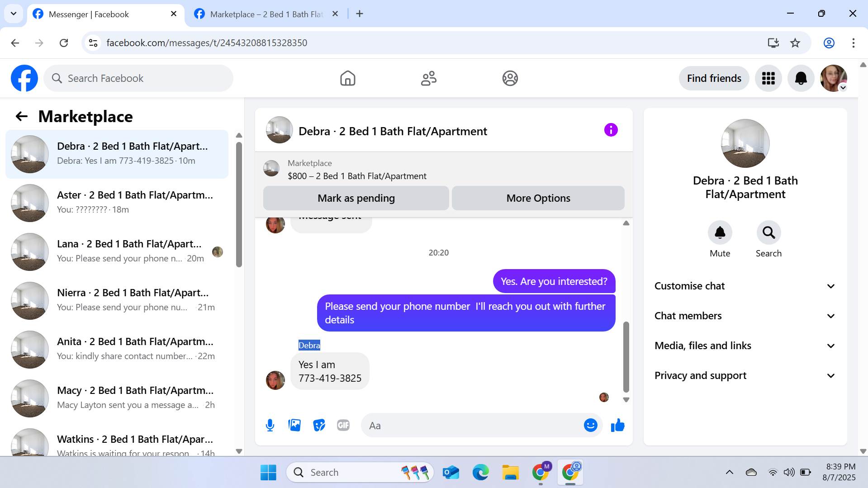Click the Windows taskbar Search box
The image size is (868, 488).
click(360, 472)
